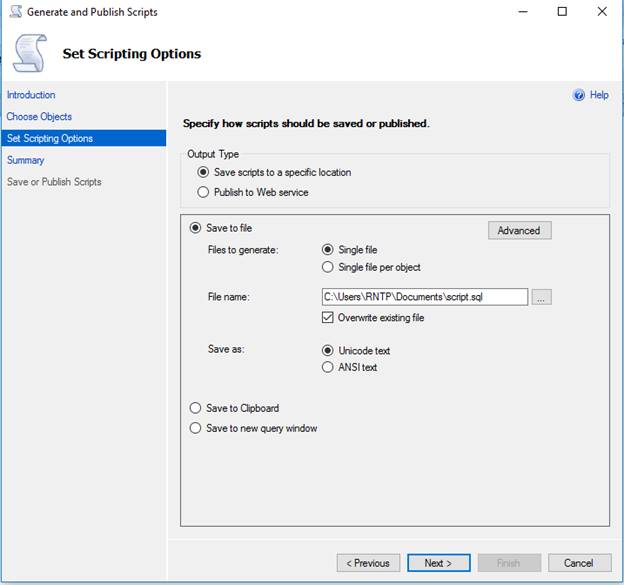Click the Help question mark icon
Image resolution: width=624 pixels, height=585 pixels.
pyautogui.click(x=579, y=95)
